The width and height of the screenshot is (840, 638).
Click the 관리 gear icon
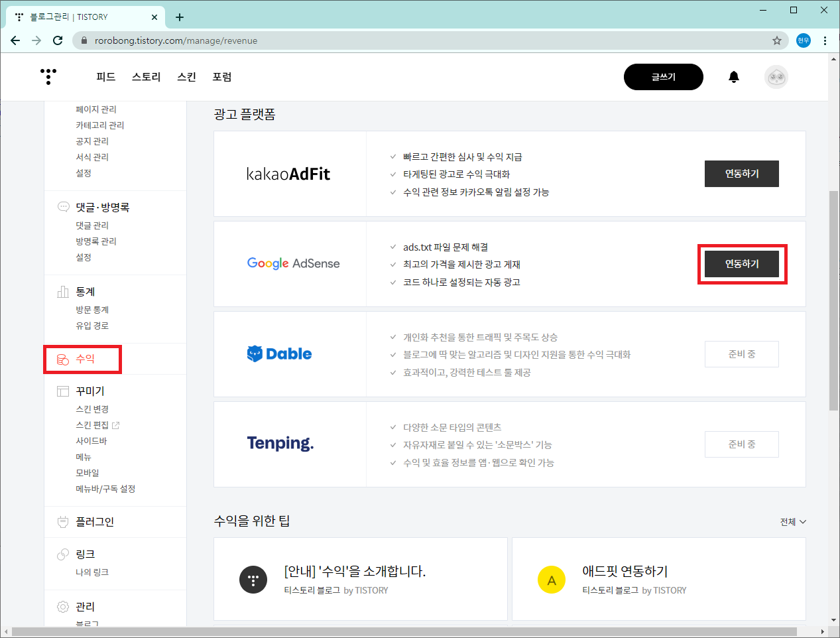(64, 606)
